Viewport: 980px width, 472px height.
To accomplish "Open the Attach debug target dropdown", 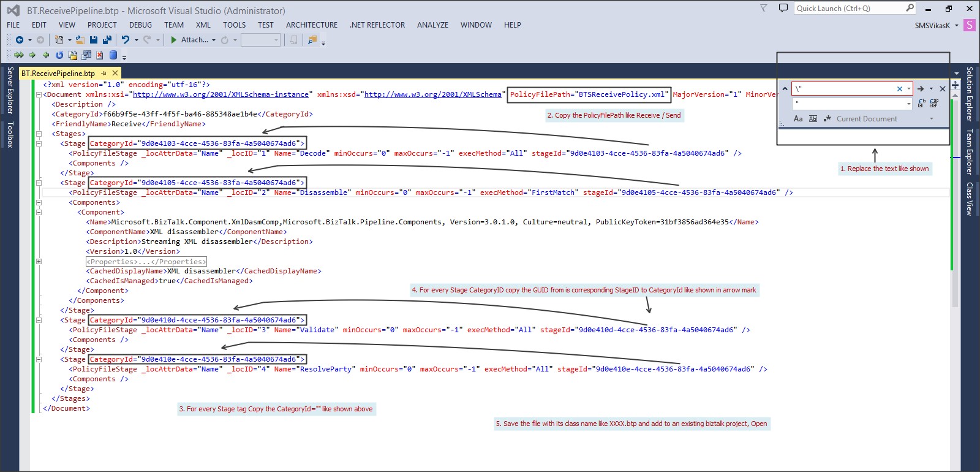I will [214, 40].
